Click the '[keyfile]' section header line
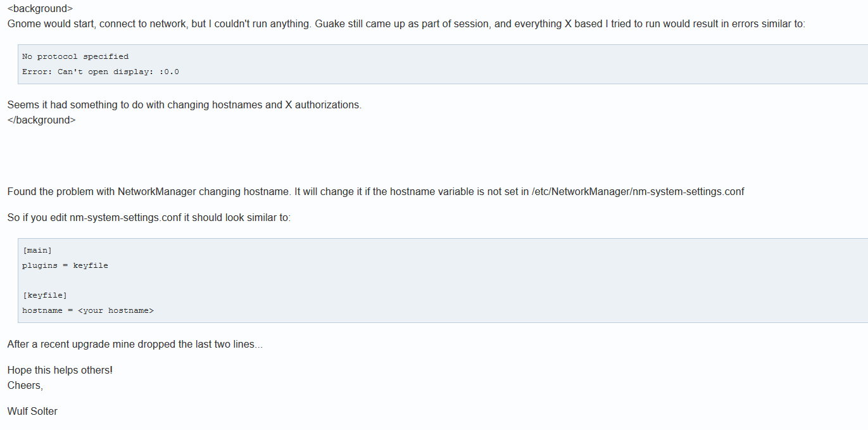This screenshot has height=430, width=868. [44, 295]
